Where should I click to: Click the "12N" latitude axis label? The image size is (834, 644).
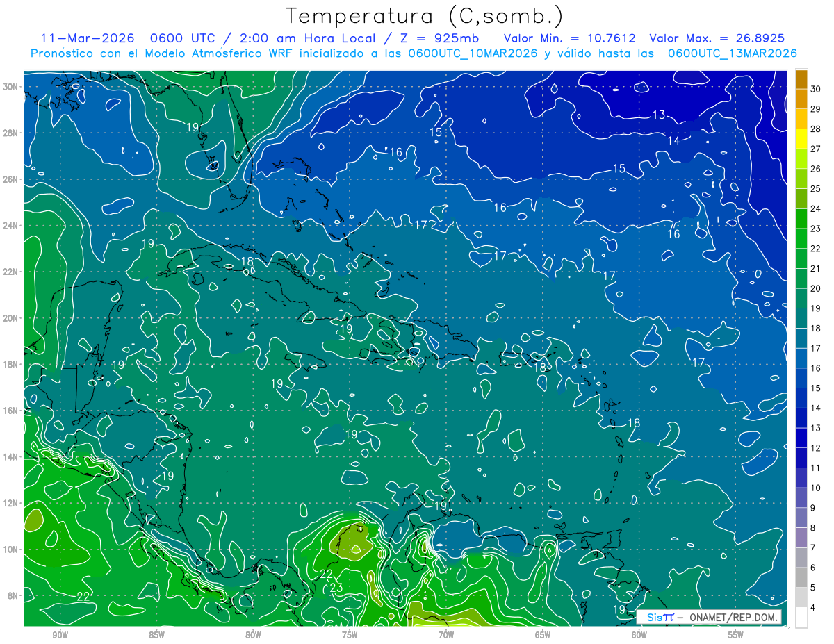click(12, 503)
